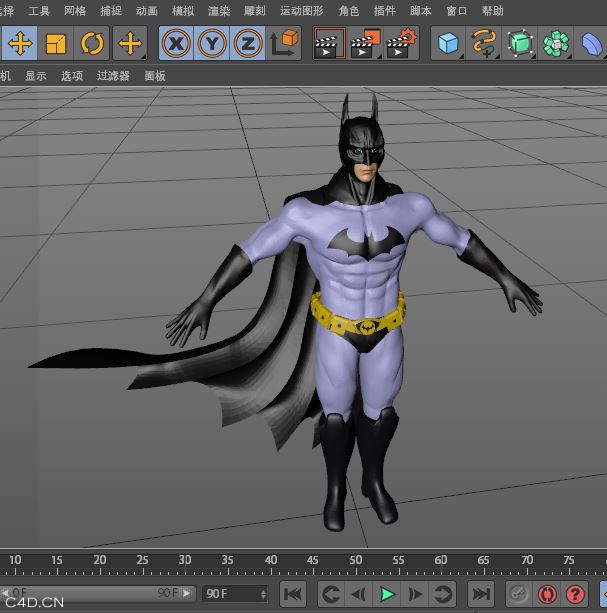Open the blue deformer objects
Image resolution: width=607 pixels, height=613 pixels.
591,43
